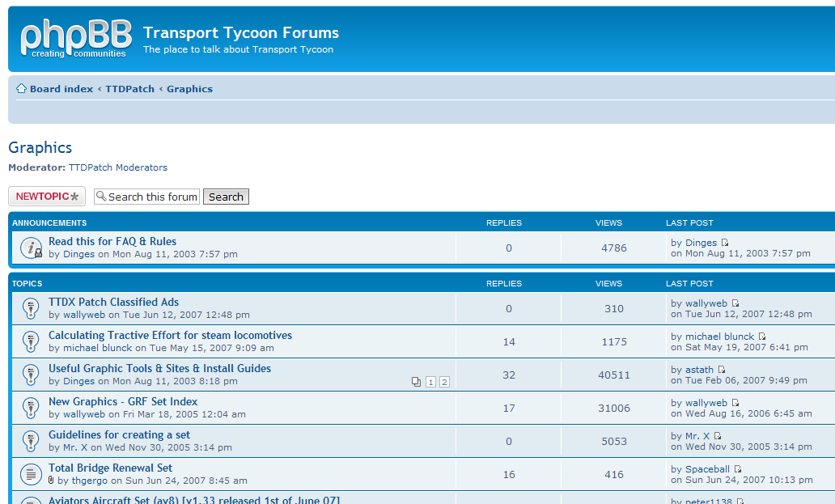
Task: Open Graphics breadcrumb link
Action: click(x=189, y=89)
